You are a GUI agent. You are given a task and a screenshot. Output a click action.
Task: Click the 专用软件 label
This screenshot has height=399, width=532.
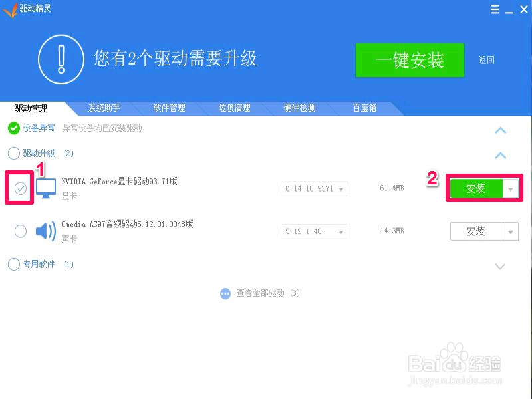click(39, 264)
